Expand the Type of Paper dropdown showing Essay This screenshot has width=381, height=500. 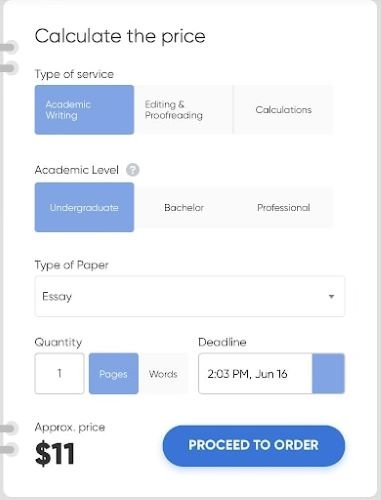click(x=190, y=296)
